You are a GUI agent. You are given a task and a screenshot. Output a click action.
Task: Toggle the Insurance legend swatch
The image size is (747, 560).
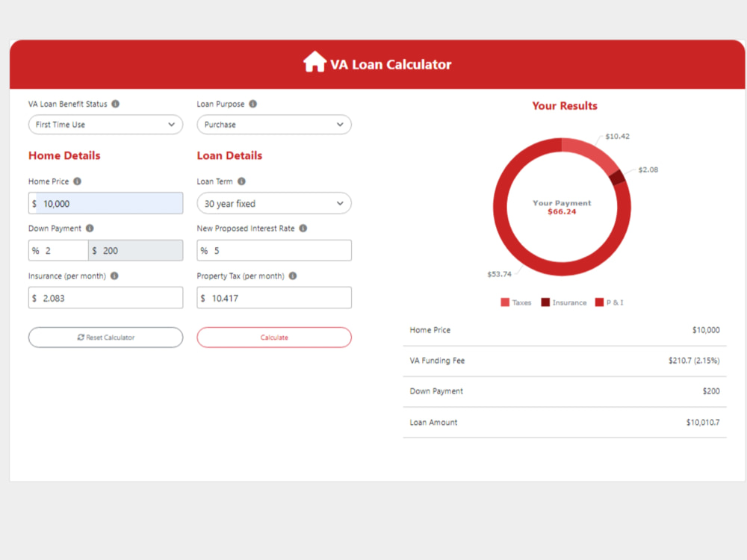click(x=545, y=302)
